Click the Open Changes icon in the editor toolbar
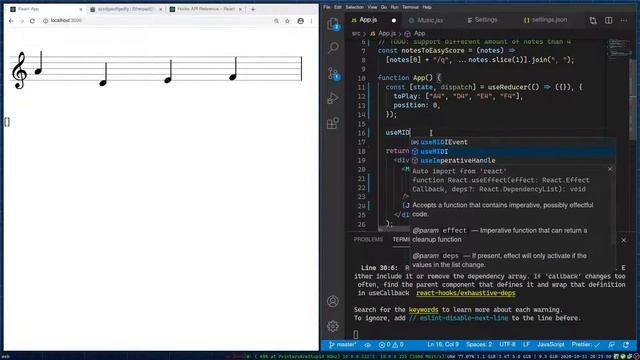The width and height of the screenshot is (640, 360). point(593,20)
